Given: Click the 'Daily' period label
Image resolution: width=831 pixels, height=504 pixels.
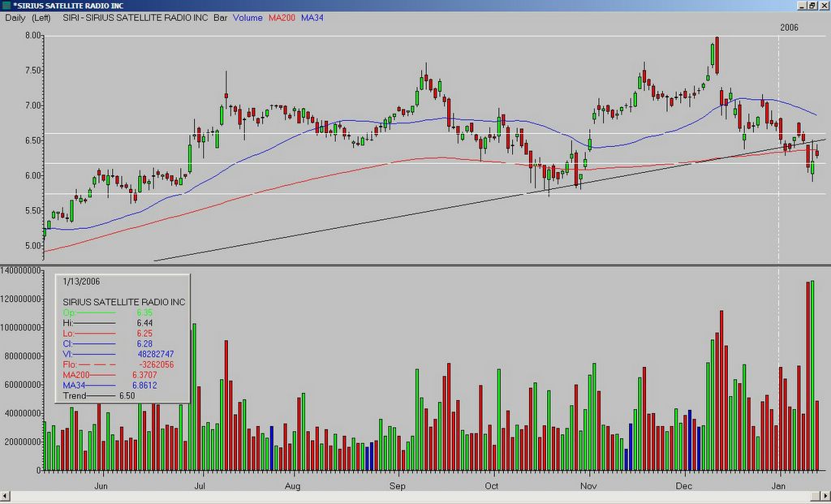Looking at the screenshot, I should [x=15, y=18].
